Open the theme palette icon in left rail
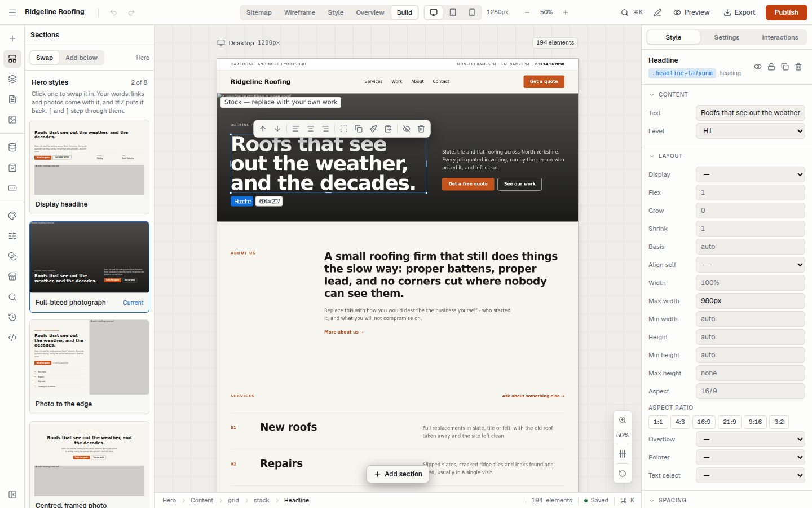Image resolution: width=812 pixels, height=508 pixels. tap(12, 216)
